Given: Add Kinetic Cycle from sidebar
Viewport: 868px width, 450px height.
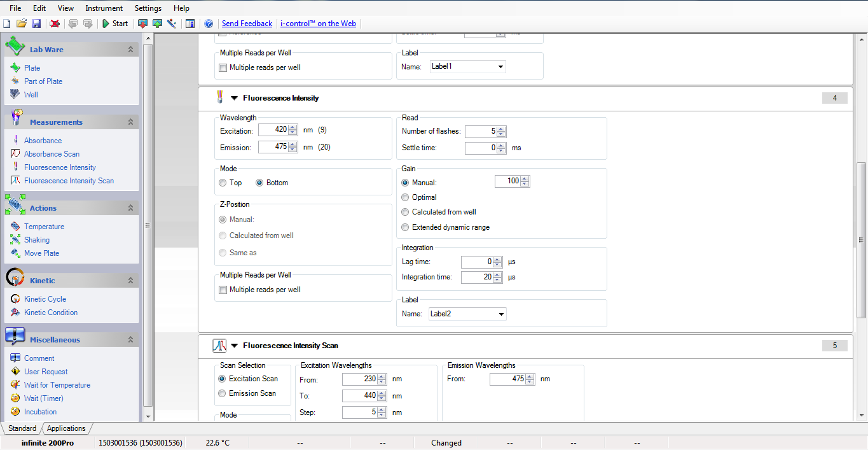Looking at the screenshot, I should point(45,299).
